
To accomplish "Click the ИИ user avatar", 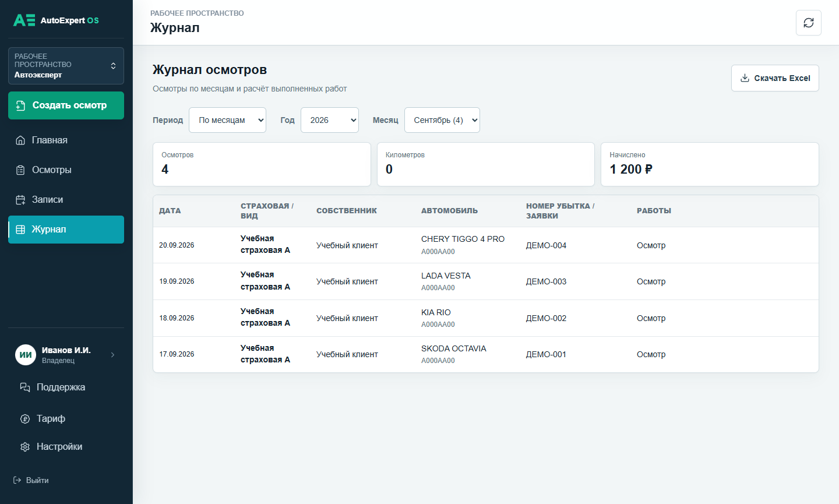I will click(26, 355).
